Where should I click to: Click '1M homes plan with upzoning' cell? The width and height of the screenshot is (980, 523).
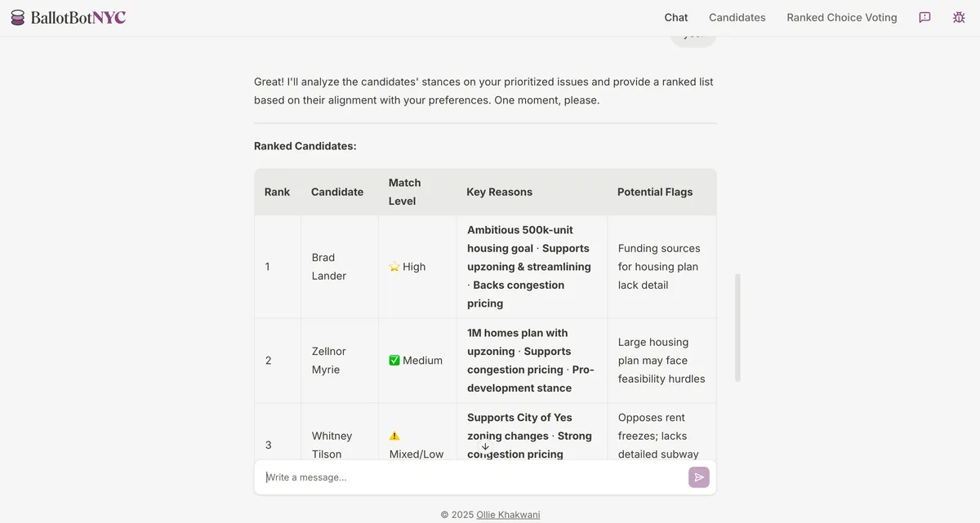pyautogui.click(x=532, y=361)
